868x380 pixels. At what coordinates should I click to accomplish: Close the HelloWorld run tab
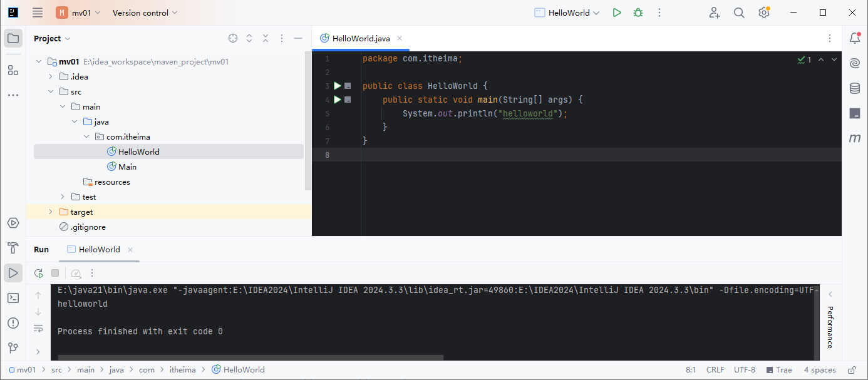(130, 250)
